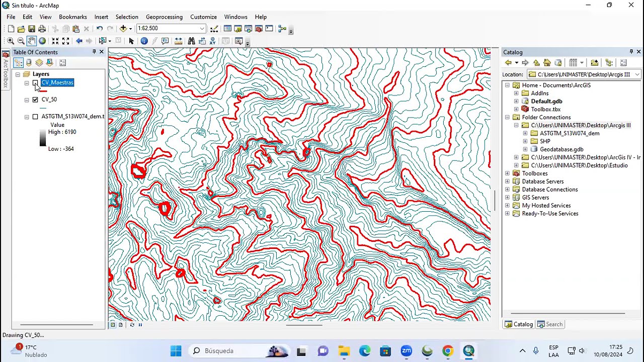Open the Find binoculars tool
This screenshot has height=362, width=644.
[191, 41]
